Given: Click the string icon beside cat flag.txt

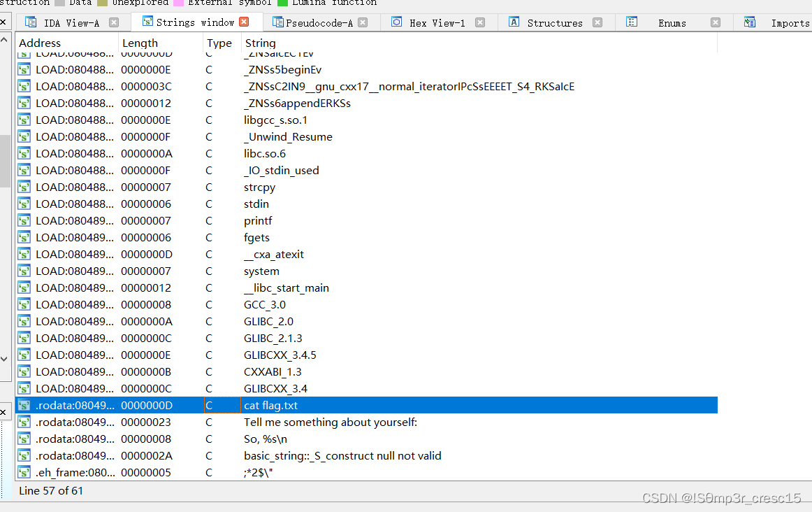Looking at the screenshot, I should point(24,405).
